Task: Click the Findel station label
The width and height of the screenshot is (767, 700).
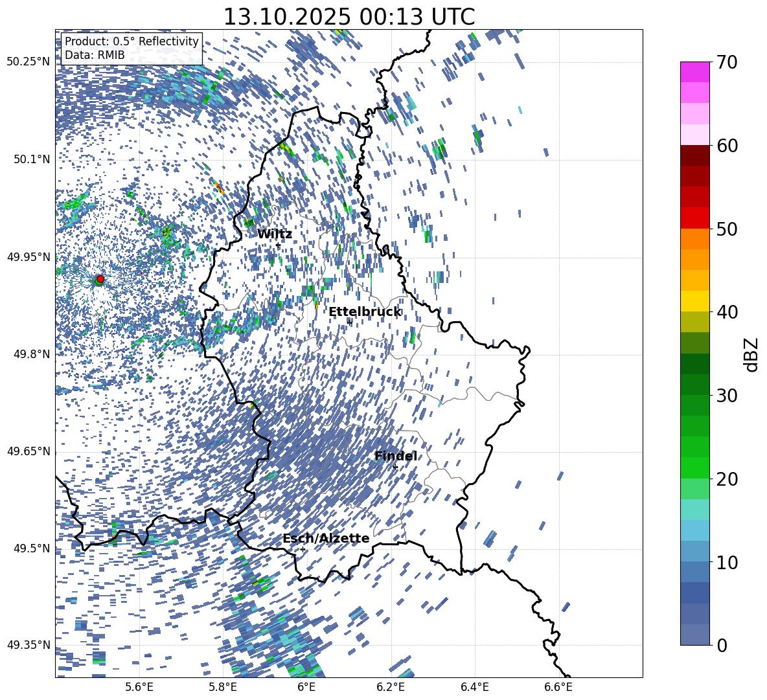Action: tap(396, 456)
